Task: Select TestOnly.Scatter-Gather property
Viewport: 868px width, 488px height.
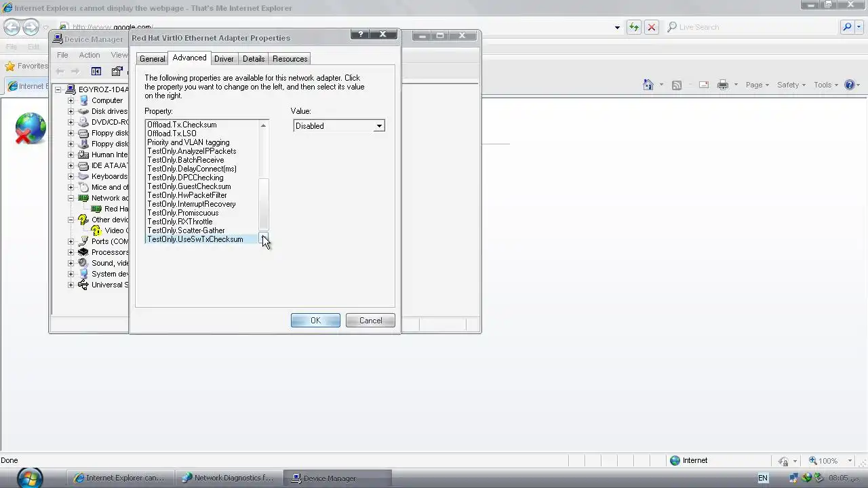Action: pyautogui.click(x=186, y=230)
